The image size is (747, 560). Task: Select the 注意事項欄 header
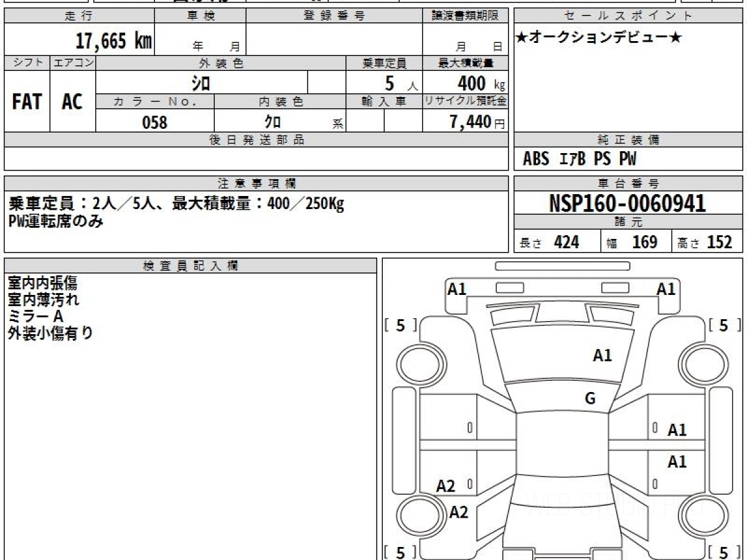click(x=256, y=184)
